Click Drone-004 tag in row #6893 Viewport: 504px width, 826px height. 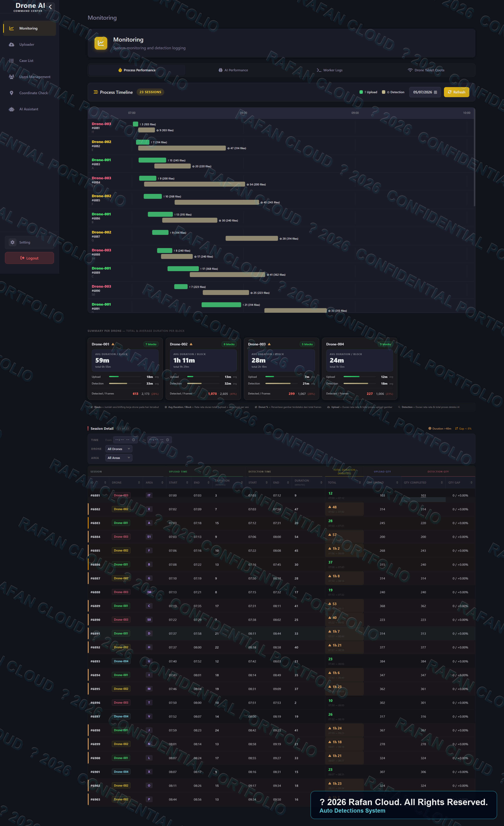click(x=121, y=661)
